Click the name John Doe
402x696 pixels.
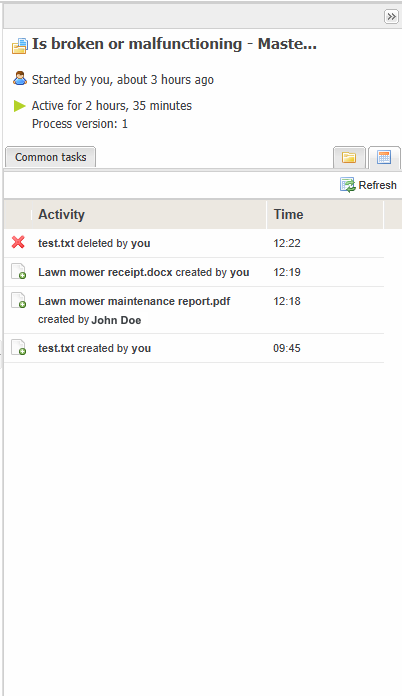tap(116, 320)
